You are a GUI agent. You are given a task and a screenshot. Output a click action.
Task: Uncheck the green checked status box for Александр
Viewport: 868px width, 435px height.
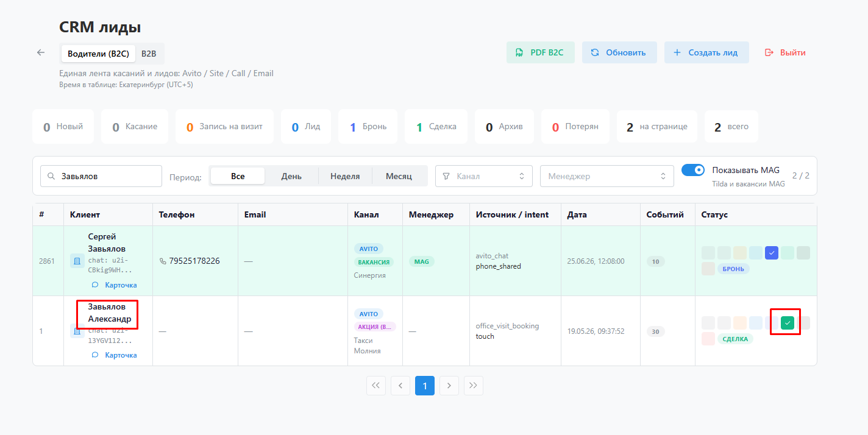coord(788,323)
